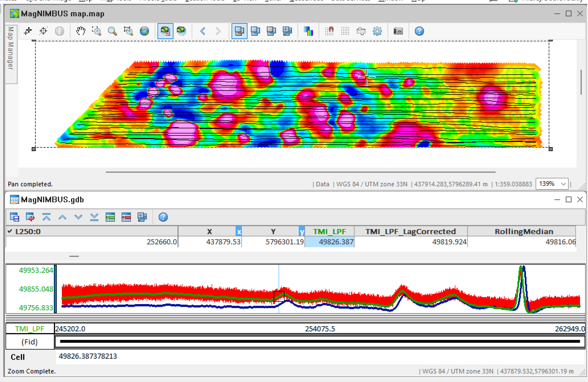Save database changes using the save icon
This screenshot has height=382, width=588.
(x=14, y=217)
